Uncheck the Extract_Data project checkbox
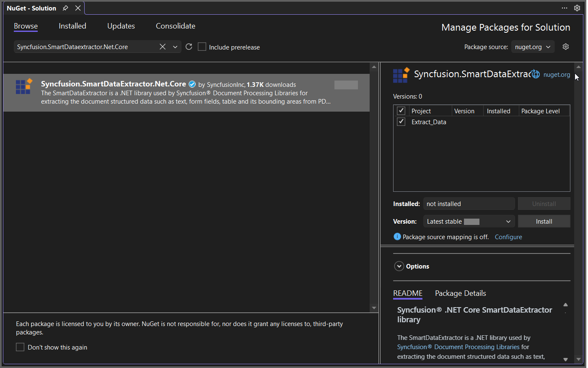Viewport: 588px width, 368px height. click(x=401, y=122)
